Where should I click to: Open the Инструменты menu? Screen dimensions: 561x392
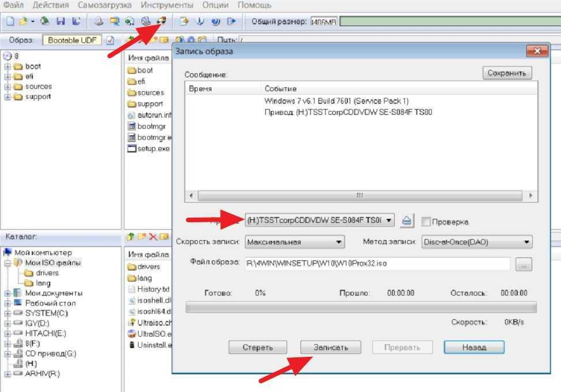(x=167, y=5)
